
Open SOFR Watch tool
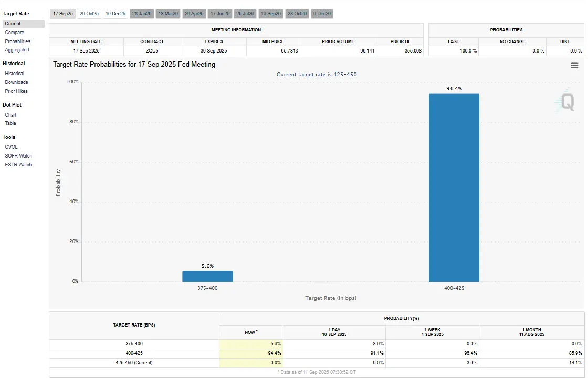(x=19, y=156)
